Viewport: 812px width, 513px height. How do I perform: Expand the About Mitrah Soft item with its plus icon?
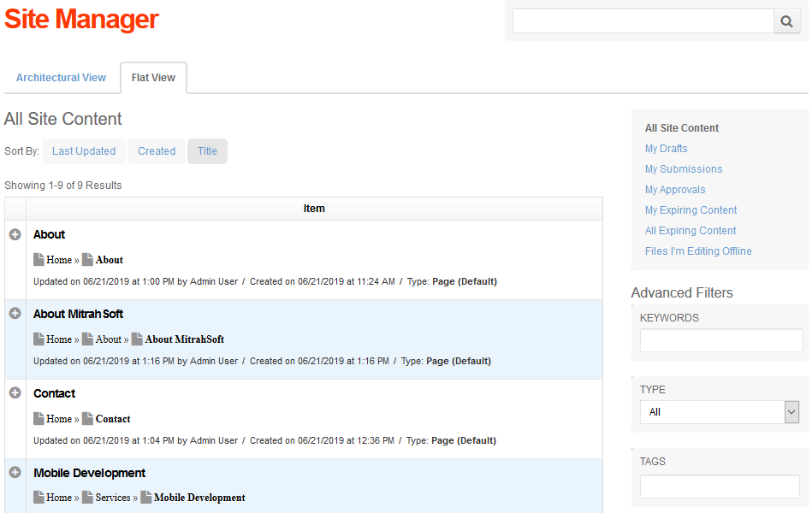pos(14,313)
